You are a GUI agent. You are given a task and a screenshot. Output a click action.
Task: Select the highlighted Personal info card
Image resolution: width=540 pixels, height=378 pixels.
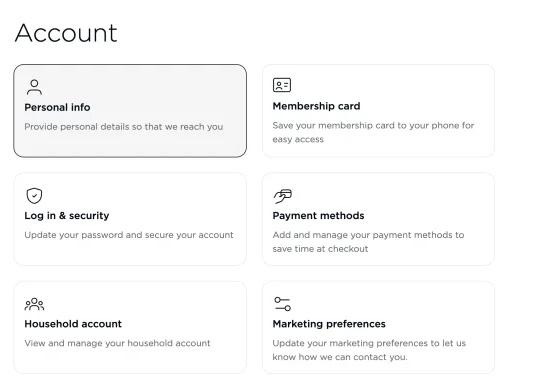tap(130, 111)
